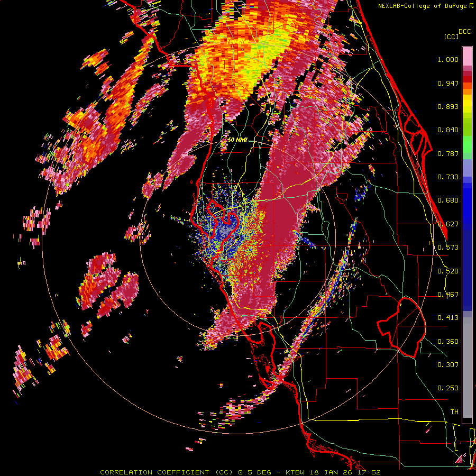Pick the pink top segment of color bar

coord(467,56)
